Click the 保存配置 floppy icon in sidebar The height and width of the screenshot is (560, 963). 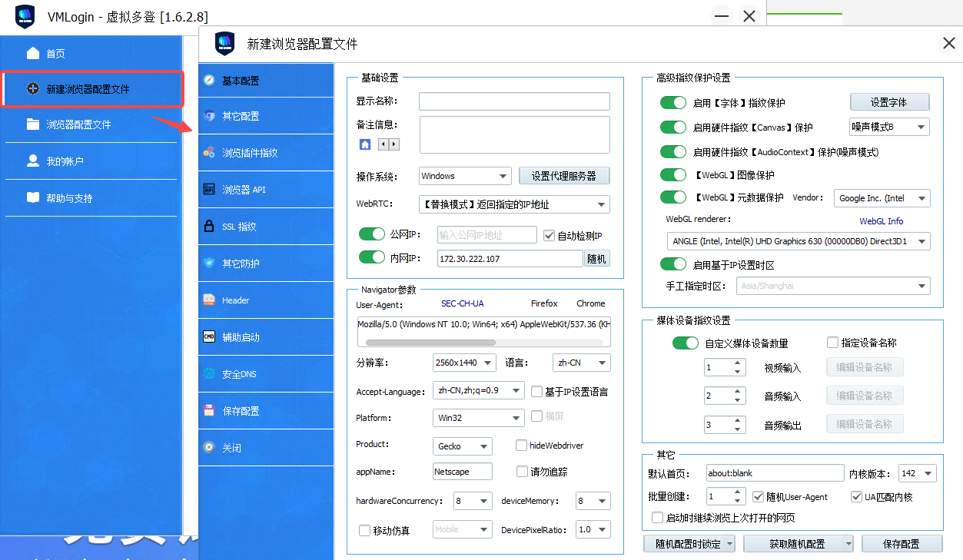click(208, 411)
